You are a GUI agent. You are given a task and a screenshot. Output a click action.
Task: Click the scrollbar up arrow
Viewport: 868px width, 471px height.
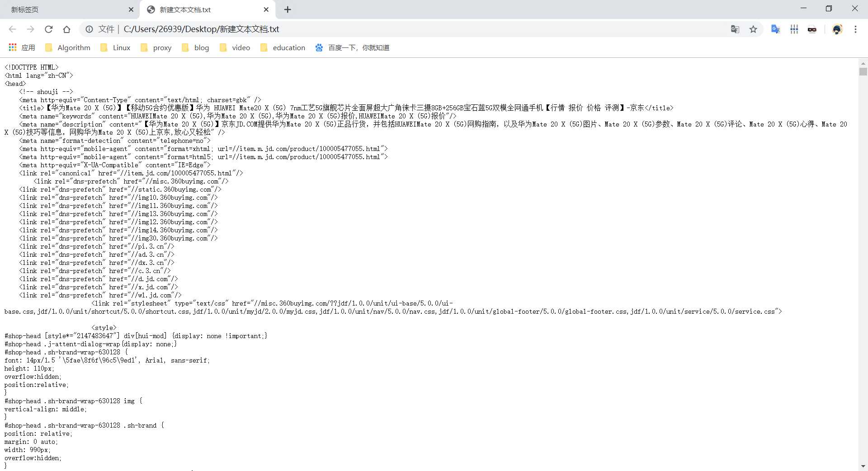pyautogui.click(x=863, y=64)
